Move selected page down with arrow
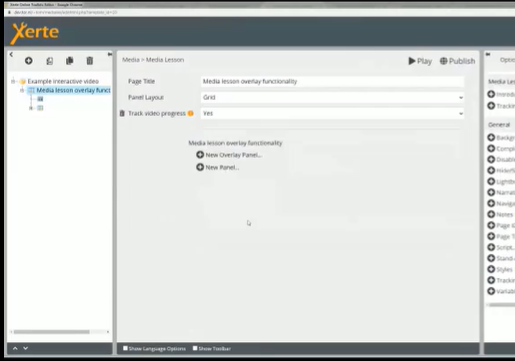The height and width of the screenshot is (361, 515). point(25,348)
